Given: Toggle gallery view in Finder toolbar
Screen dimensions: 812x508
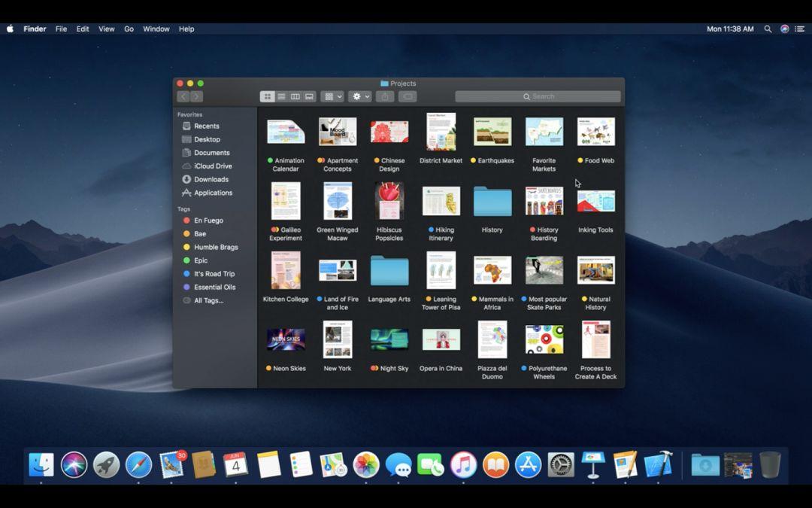Looking at the screenshot, I should (309, 96).
